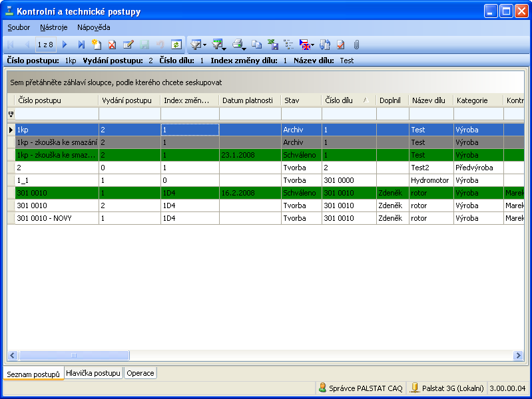Delete record using red X document icon
Screen dimensions: 532x399
click(112, 45)
